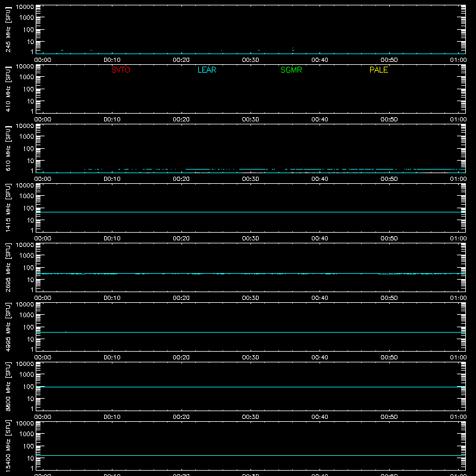Select the 245 MHz [SFU] axis title

[x=8, y=30]
